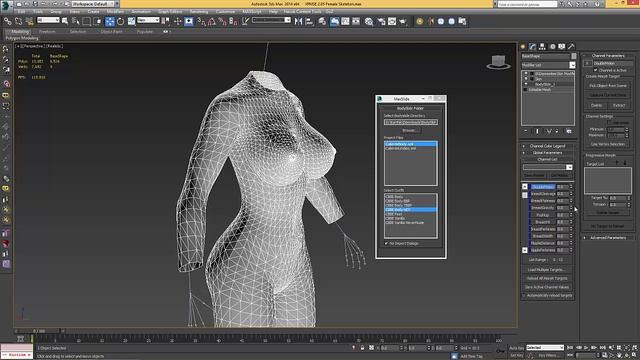The height and width of the screenshot is (360, 640).
Task: Toggle the Use Limits checkbox
Action: pos(609,122)
